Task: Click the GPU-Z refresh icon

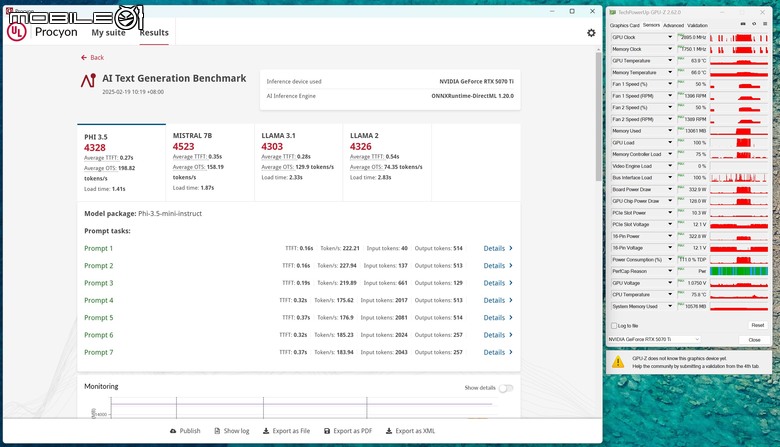Action: point(754,24)
